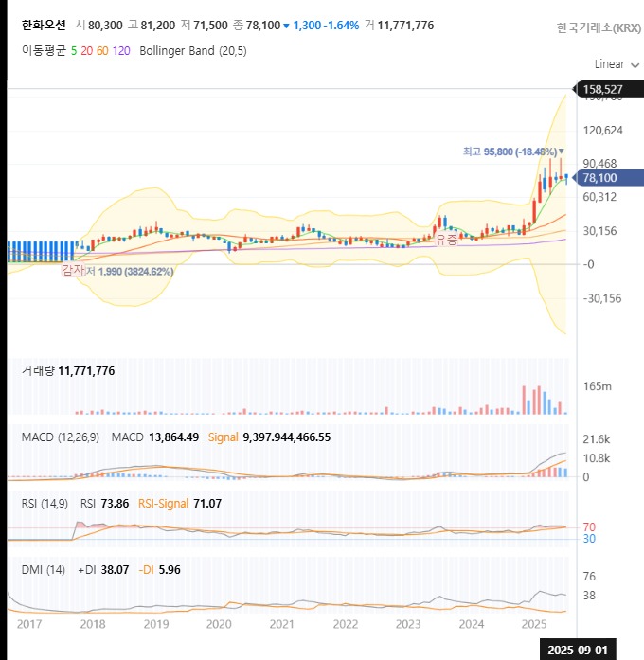644x660 pixels.
Task: Click the 120,624 price axis label
Action: click(602, 131)
